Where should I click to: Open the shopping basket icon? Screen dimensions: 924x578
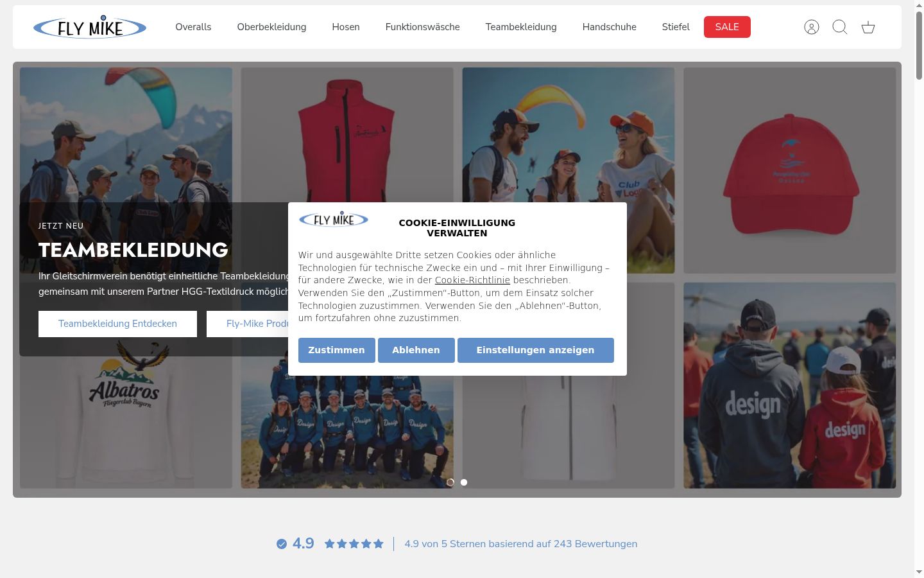(x=868, y=27)
